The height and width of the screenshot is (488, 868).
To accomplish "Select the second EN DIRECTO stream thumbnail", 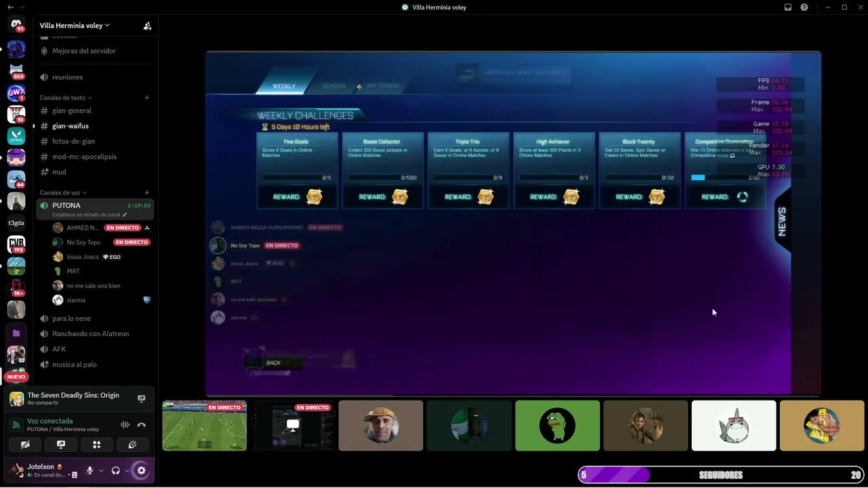I will pyautogui.click(x=292, y=426).
